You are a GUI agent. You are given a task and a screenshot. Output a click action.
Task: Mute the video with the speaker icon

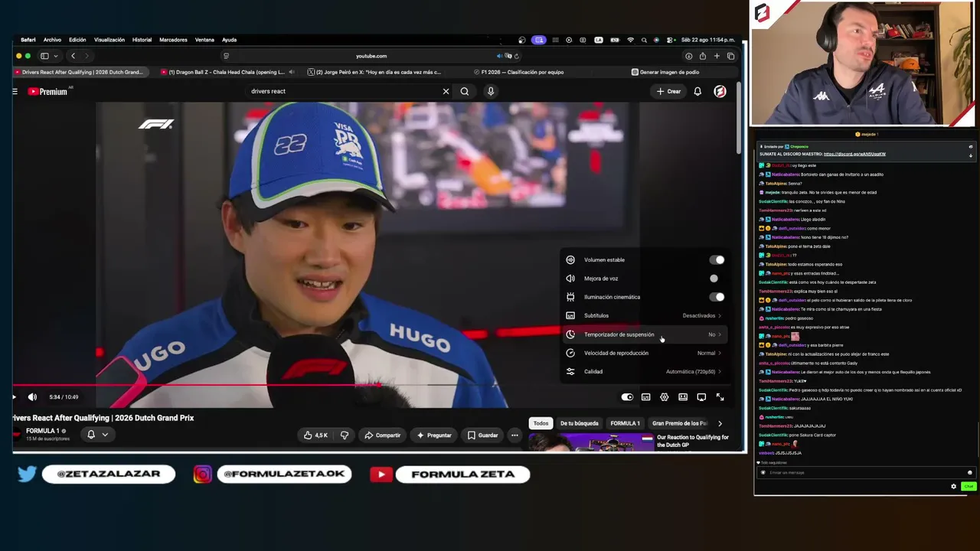(x=32, y=397)
